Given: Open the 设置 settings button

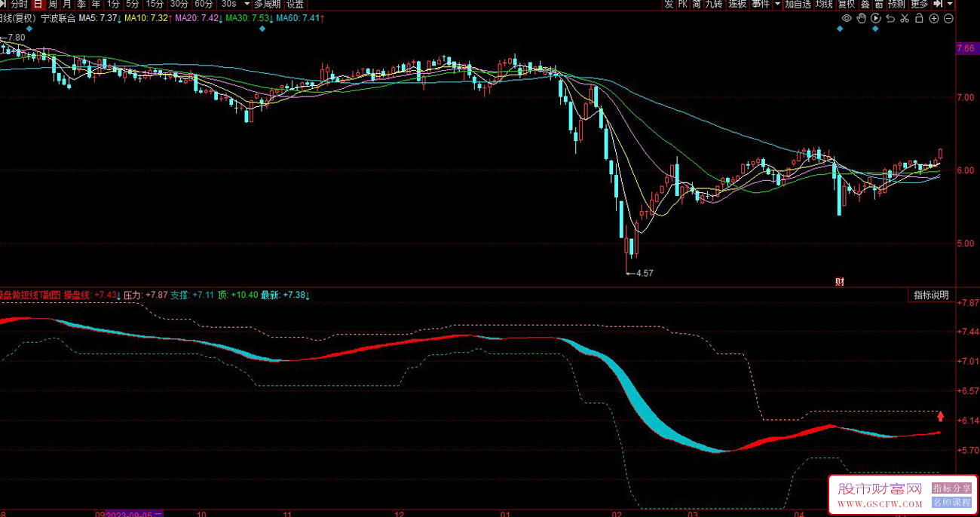Looking at the screenshot, I should pyautogui.click(x=295, y=4).
